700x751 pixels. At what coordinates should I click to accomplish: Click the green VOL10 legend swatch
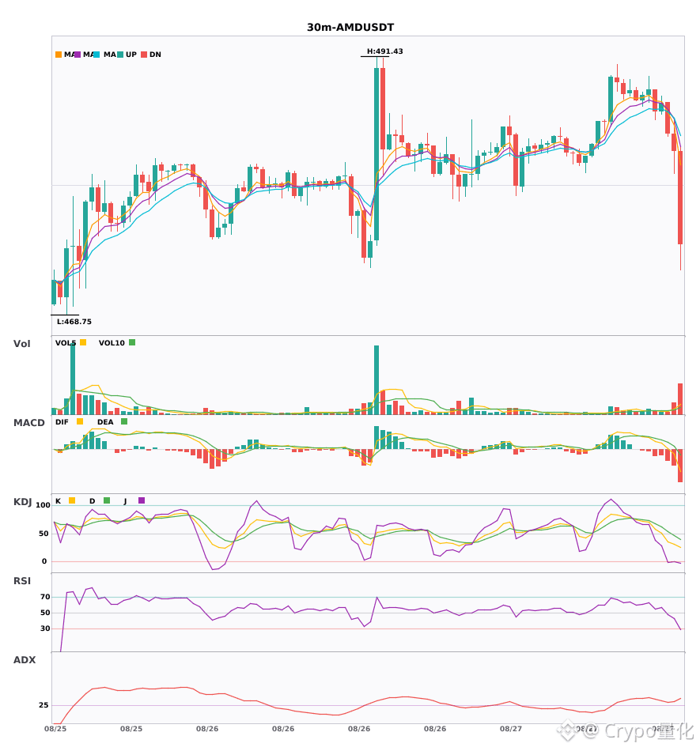click(x=132, y=342)
